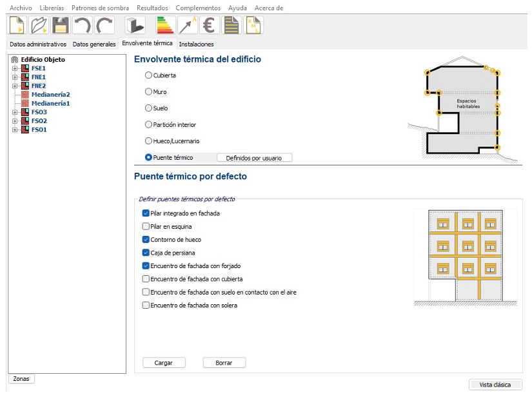Enable the Pilar en esquina checkbox

point(146,227)
